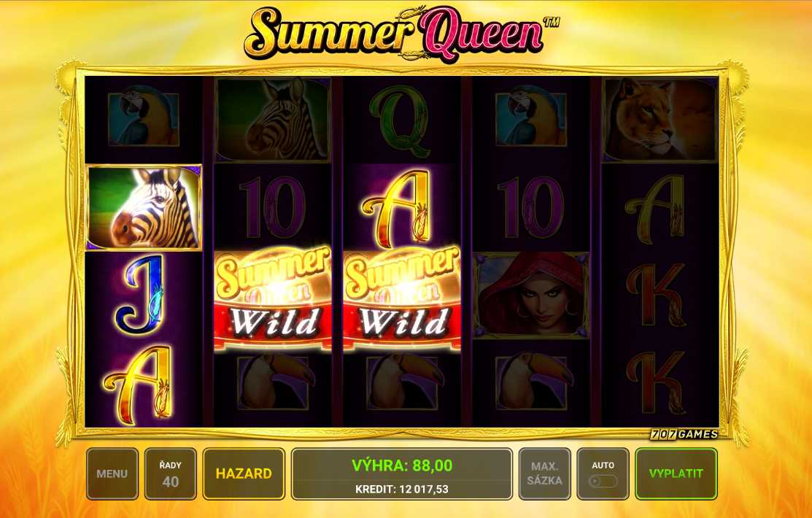Click the Wild symbol on third reel
Screen dimensions: 812x518
click(402, 299)
